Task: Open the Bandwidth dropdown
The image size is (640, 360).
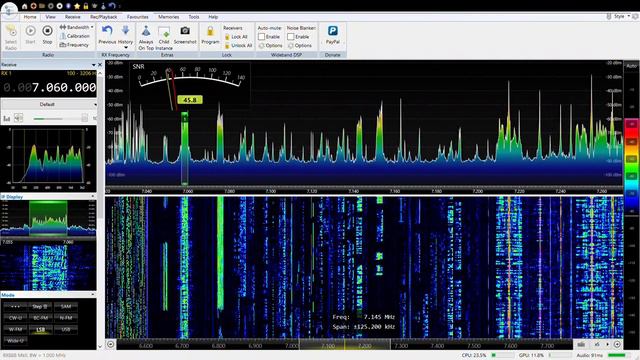Action: tap(77, 27)
